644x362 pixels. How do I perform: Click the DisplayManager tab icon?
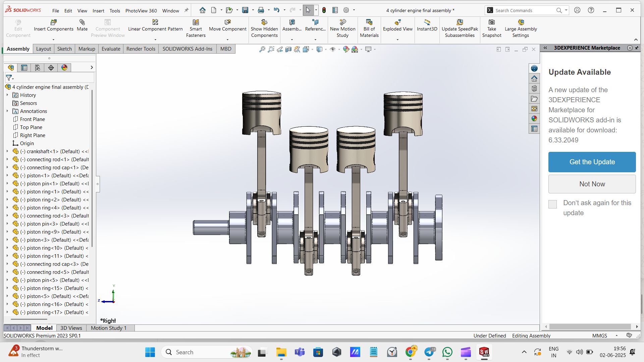point(64,68)
